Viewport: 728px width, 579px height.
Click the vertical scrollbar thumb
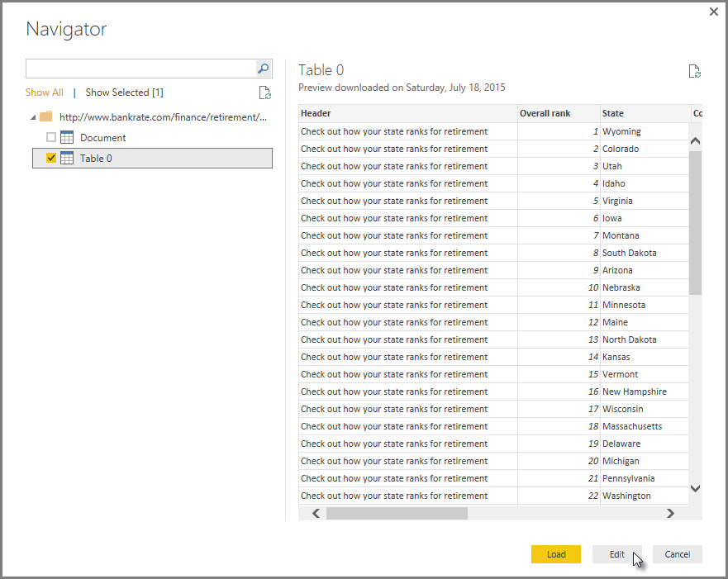695,223
